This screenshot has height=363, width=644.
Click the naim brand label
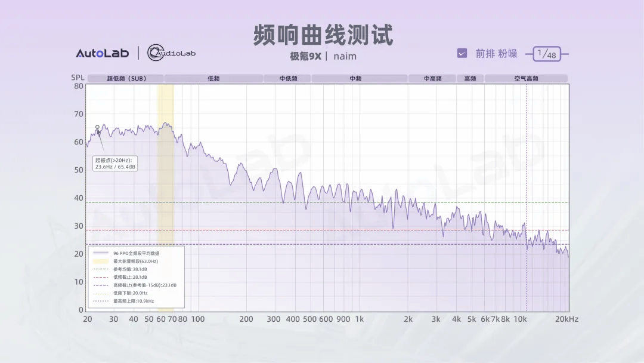click(x=345, y=56)
